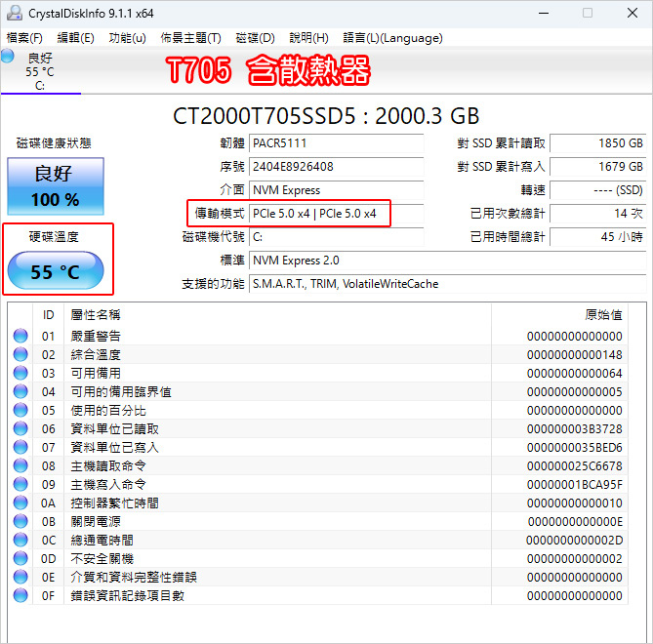Open the 檔案(F) menu
653x644 pixels.
point(24,38)
